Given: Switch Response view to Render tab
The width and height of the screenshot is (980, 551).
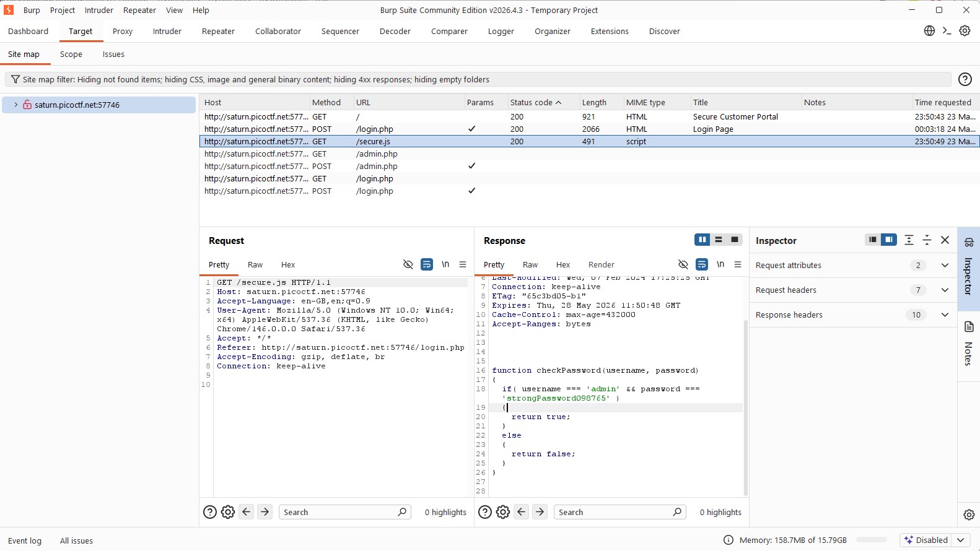Looking at the screenshot, I should 602,264.
